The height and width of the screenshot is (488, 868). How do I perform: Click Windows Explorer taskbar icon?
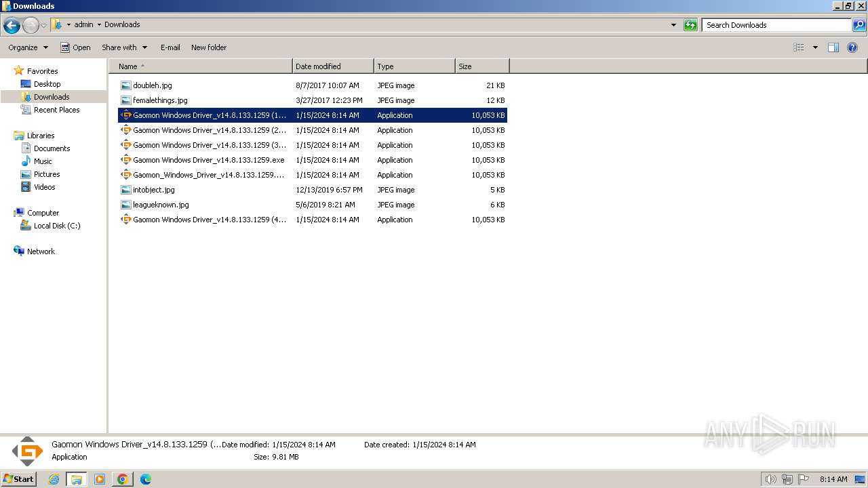76,479
